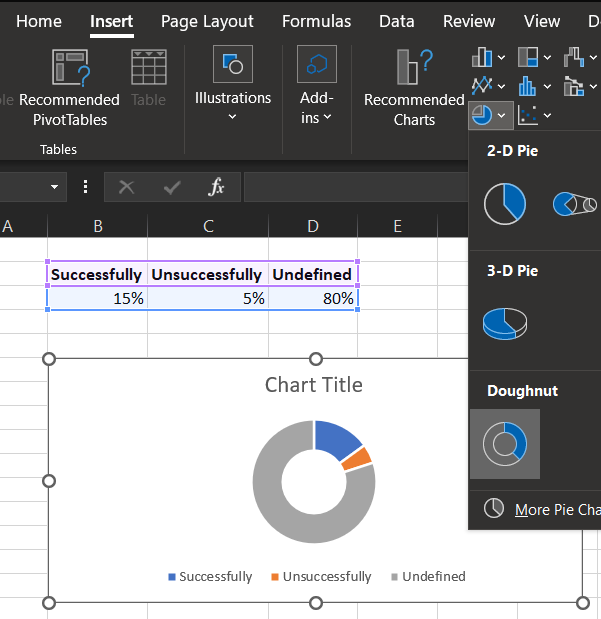The width and height of the screenshot is (601, 619).
Task: Click the Insert Function fx icon
Action: [x=216, y=187]
